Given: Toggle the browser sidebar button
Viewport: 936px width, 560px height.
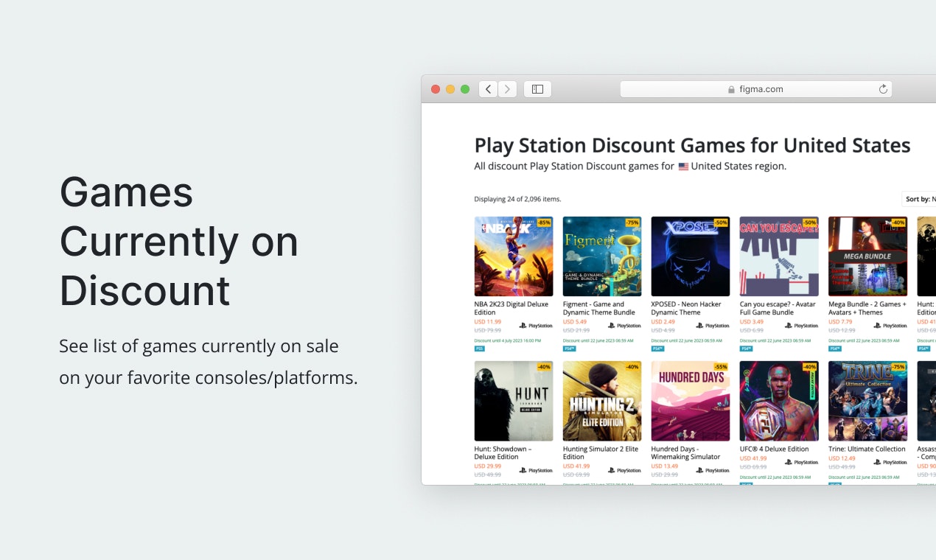Looking at the screenshot, I should [x=537, y=89].
